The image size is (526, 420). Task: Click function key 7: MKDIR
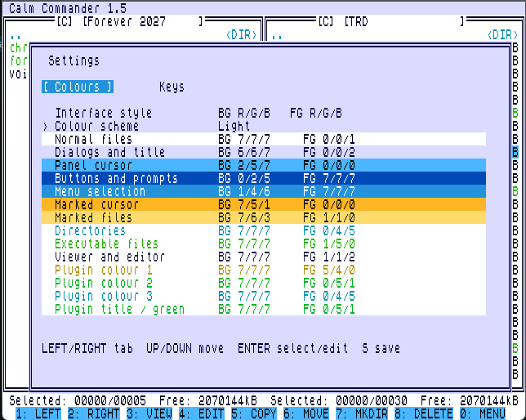click(x=362, y=413)
